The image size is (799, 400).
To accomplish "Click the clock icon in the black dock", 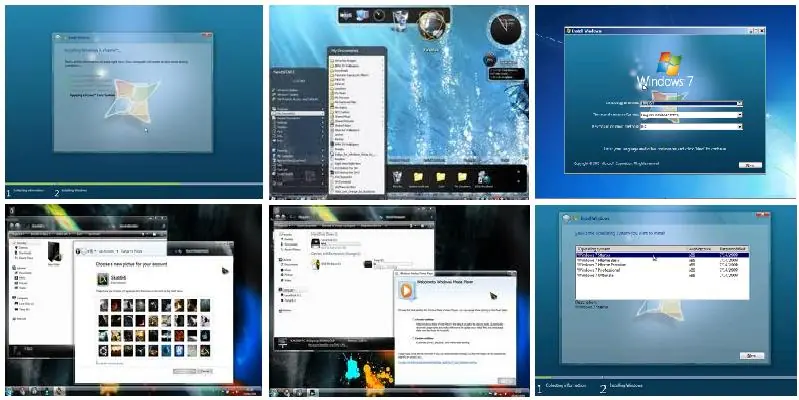I will pyautogui.click(x=379, y=15).
